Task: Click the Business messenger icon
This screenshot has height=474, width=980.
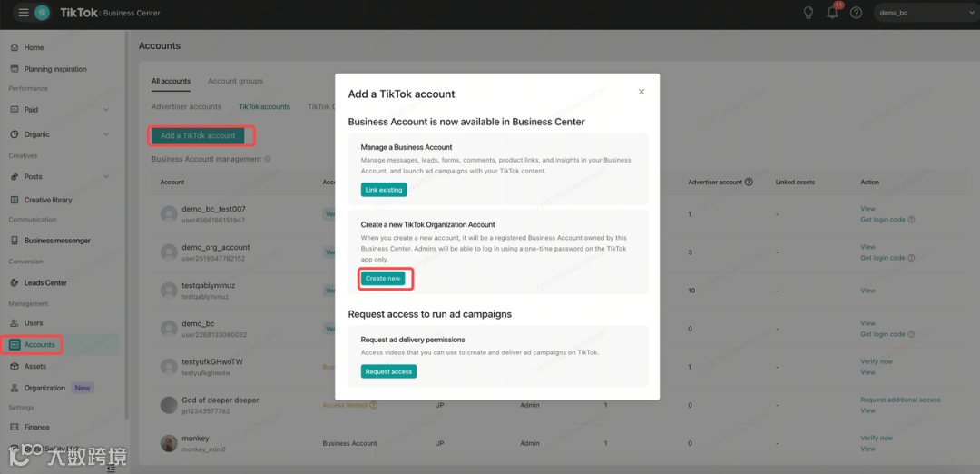Action: point(15,241)
